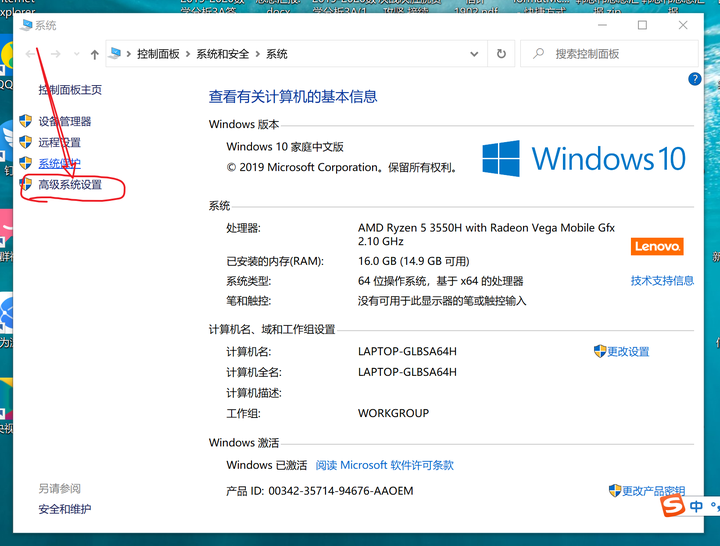Select 系统 in the breadcrumb path

point(277,54)
